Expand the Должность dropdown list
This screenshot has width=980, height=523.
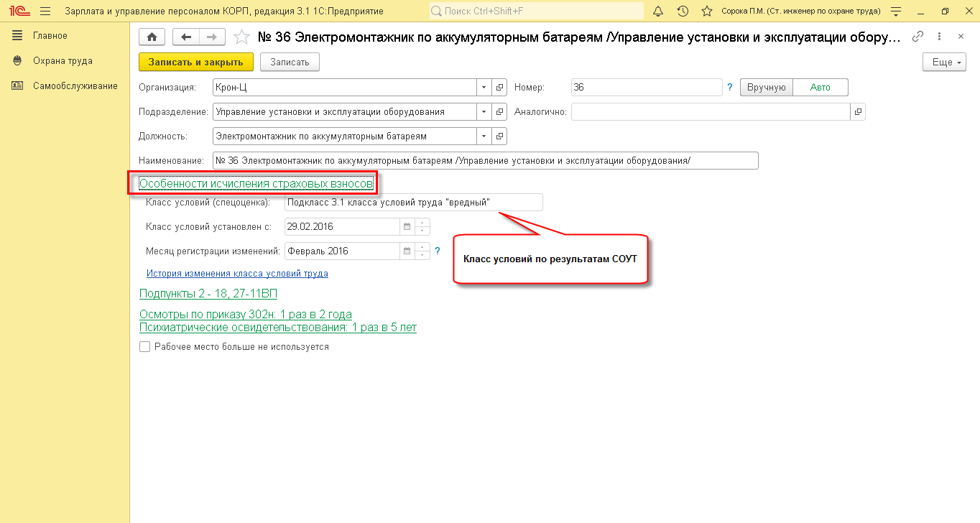485,136
